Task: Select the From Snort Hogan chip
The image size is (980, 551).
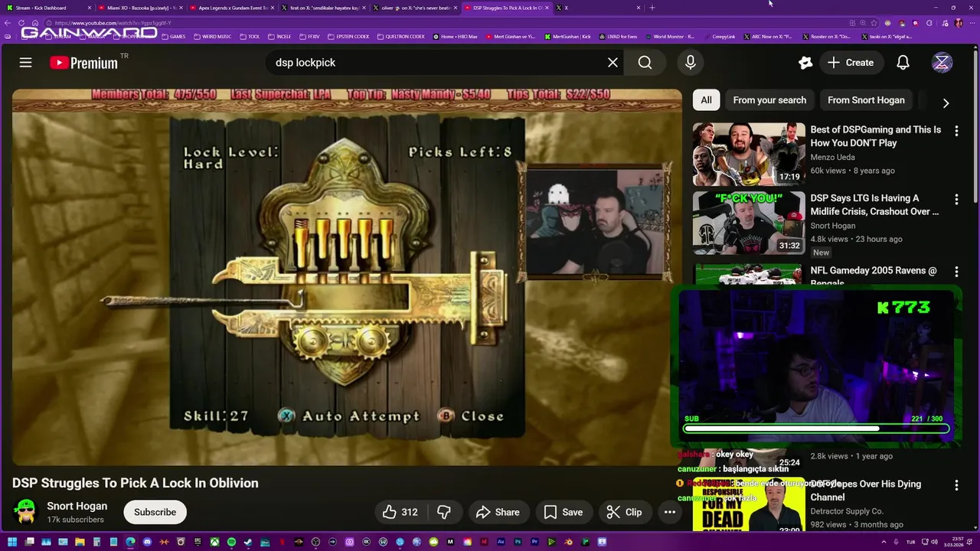Action: click(x=866, y=100)
